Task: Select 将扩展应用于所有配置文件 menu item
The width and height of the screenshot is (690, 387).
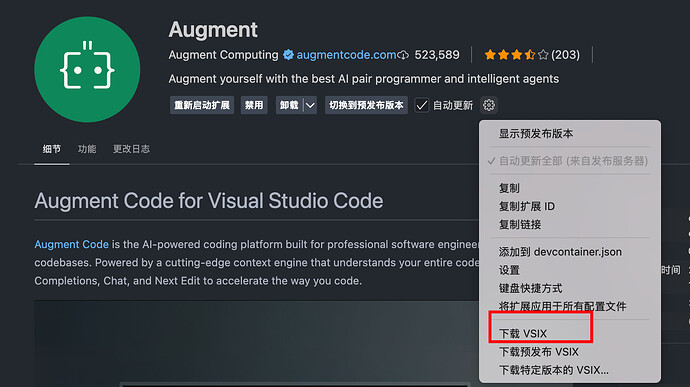Action: (570, 306)
